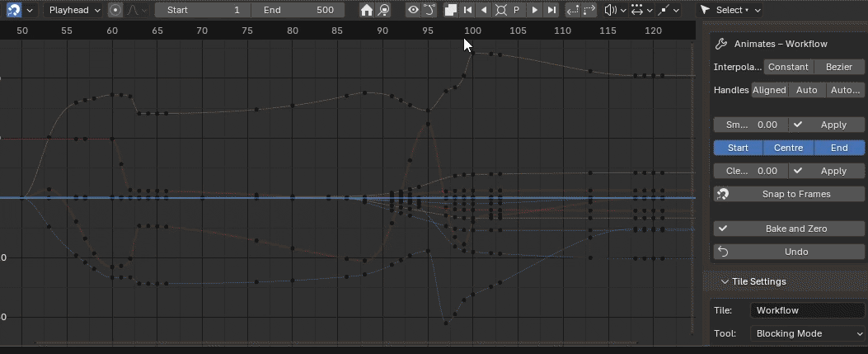Open the speaker audio dropdown
Image resolution: width=868 pixels, height=354 pixels.
[x=612, y=10]
